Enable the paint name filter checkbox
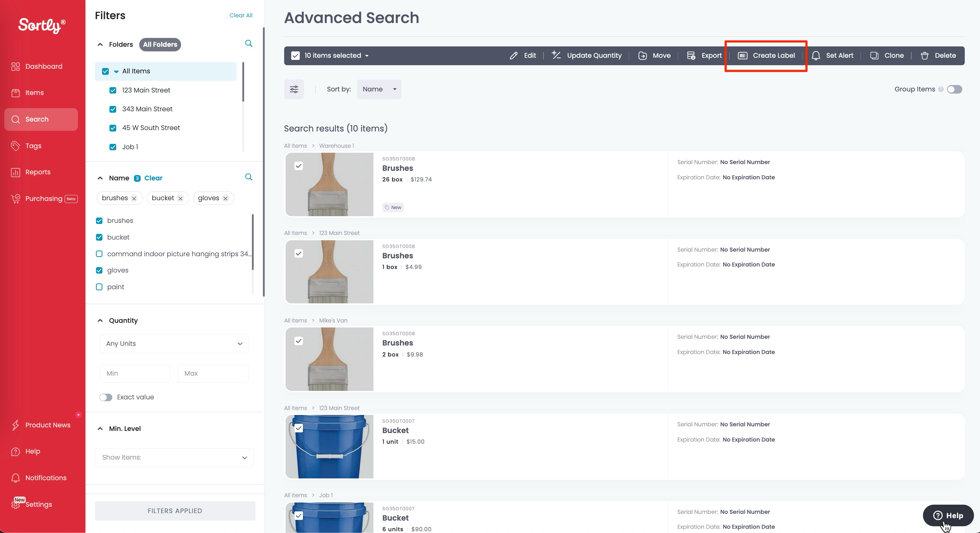The height and width of the screenshot is (533, 980). point(99,287)
